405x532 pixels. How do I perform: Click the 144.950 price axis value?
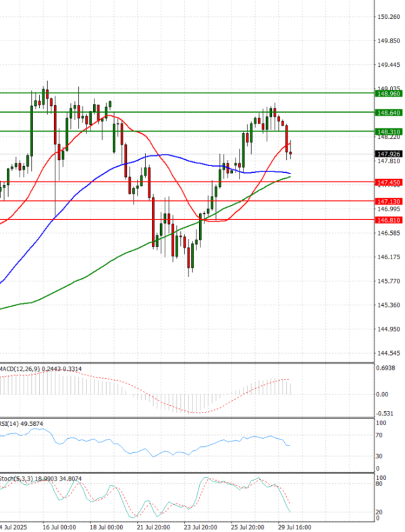(x=389, y=329)
